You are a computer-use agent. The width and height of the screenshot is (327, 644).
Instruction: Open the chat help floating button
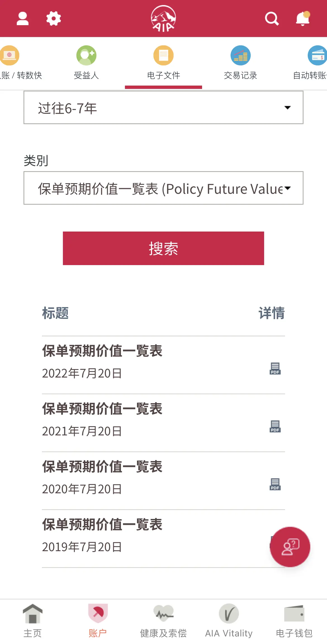click(x=290, y=547)
